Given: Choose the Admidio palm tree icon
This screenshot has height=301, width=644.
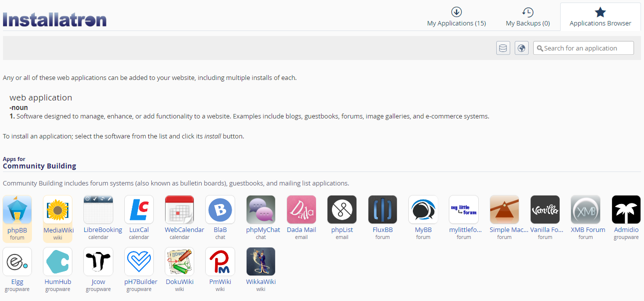Looking at the screenshot, I should (626, 209).
